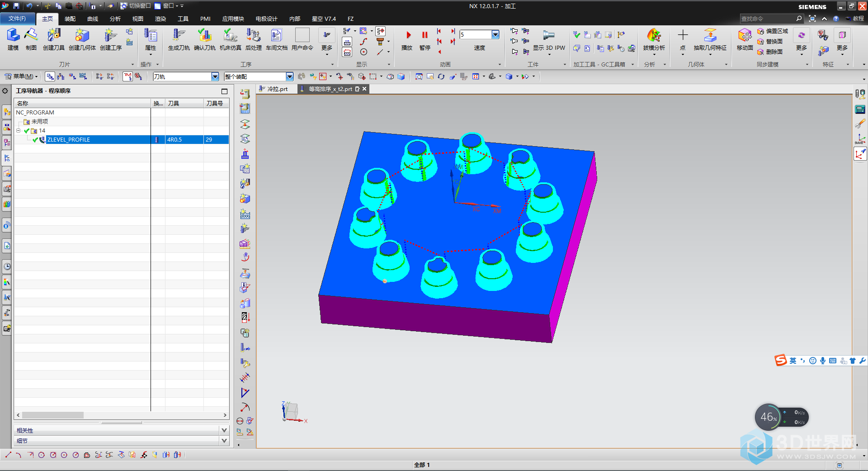Switch to the 曲线 ribbon tab

click(x=93, y=19)
